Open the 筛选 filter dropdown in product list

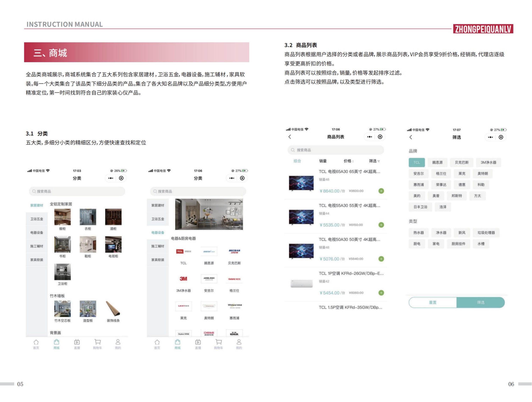374,161
